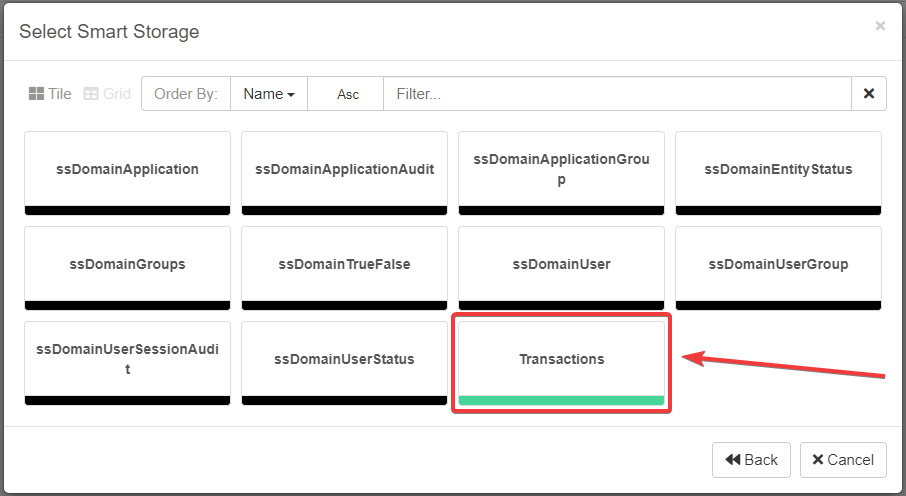Choose the ssDomainApplicationAudit tile
Image resolution: width=906 pixels, height=496 pixels.
345,170
